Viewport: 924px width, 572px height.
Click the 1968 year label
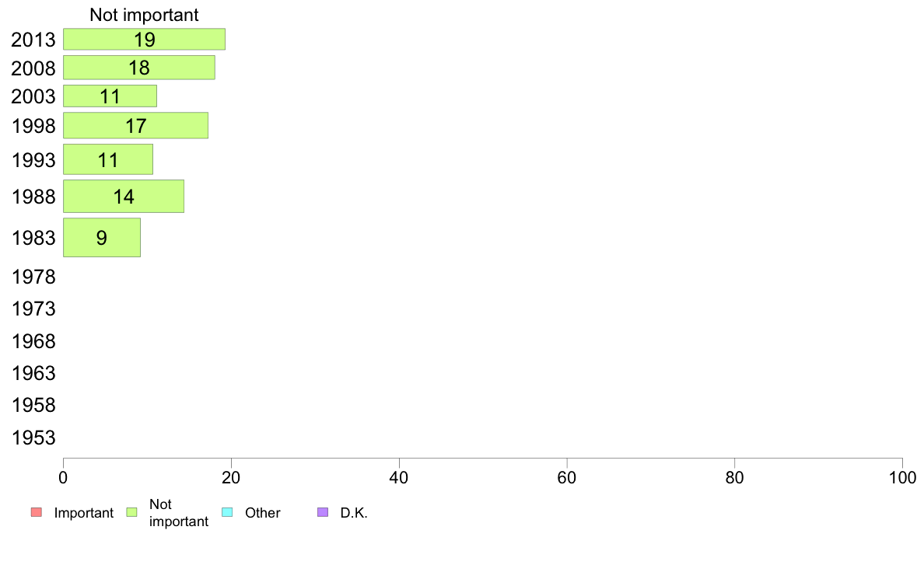(x=33, y=341)
